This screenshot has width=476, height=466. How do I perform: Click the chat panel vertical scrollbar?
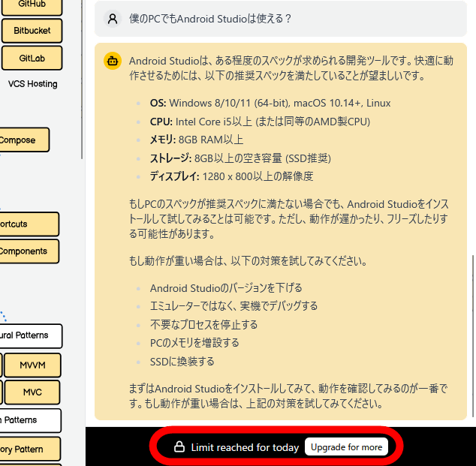473,336
